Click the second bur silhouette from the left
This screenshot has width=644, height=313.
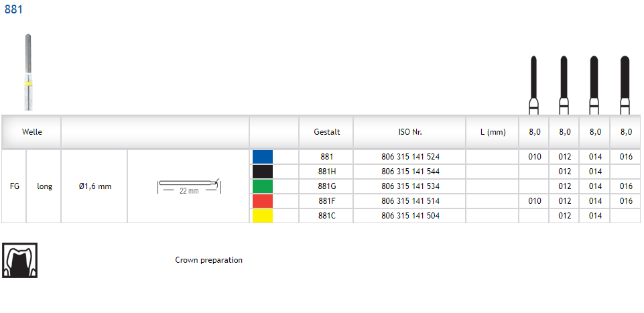coord(564,84)
